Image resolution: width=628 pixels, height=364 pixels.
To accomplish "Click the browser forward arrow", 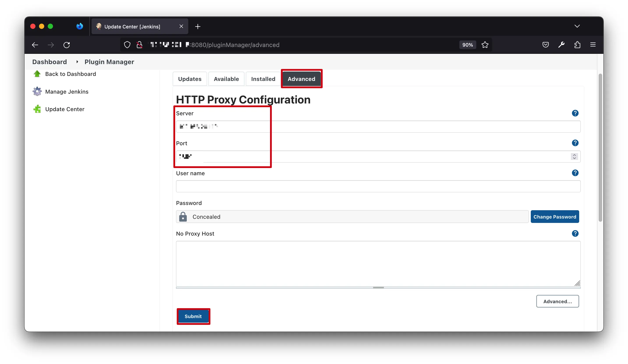I will pos(51,45).
